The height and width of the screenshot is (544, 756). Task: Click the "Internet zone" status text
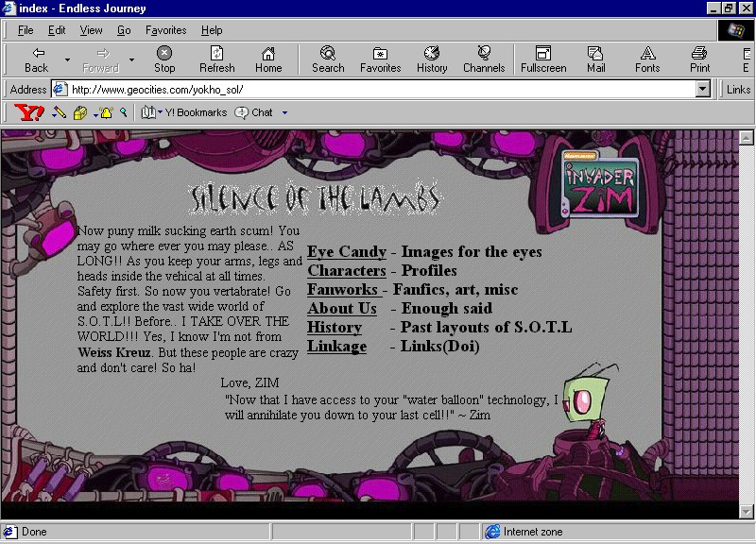(x=533, y=532)
